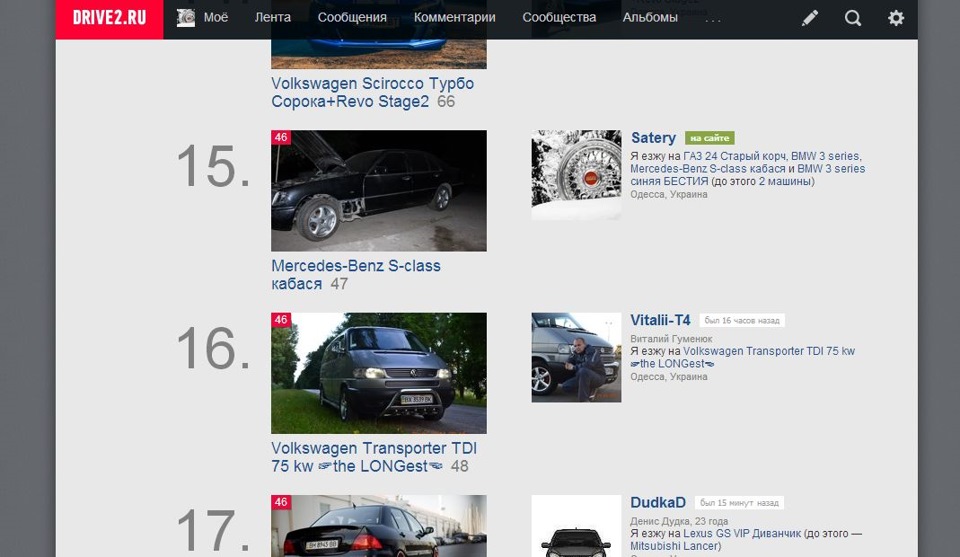Screen dimensions: 960x557
Task: Open Комментарии in the top navigation
Action: click(454, 18)
